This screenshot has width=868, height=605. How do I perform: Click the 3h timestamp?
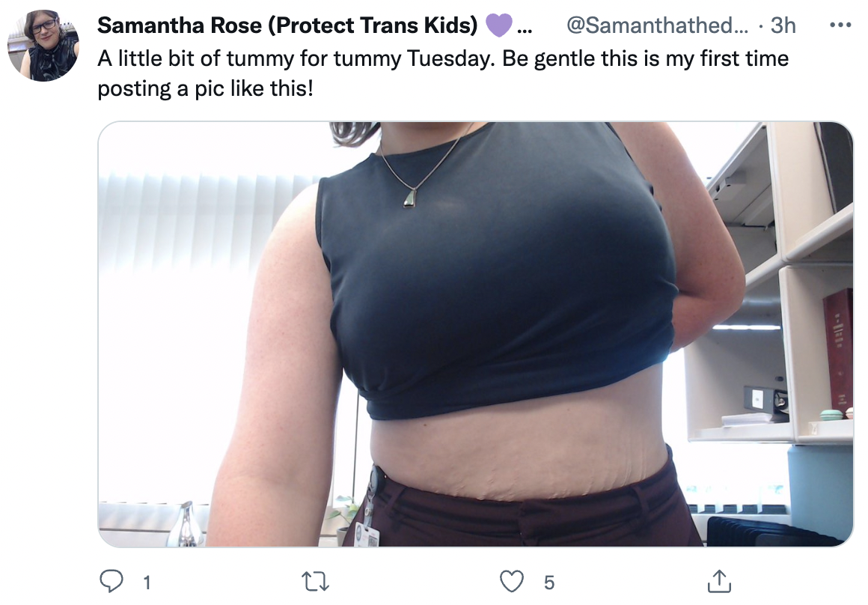(783, 25)
